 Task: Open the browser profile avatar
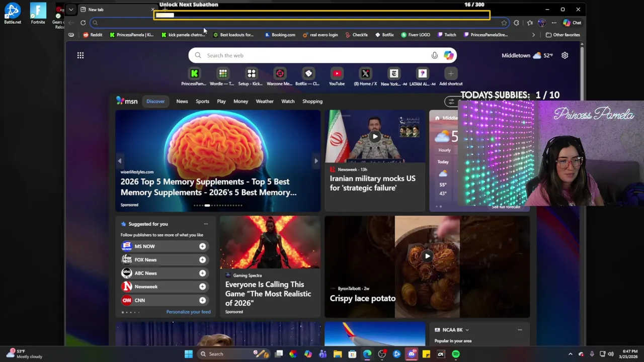click(541, 23)
